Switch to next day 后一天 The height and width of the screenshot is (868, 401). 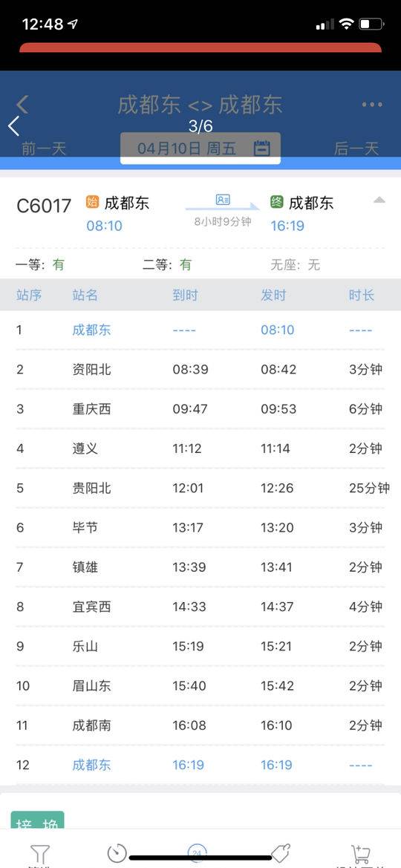[x=356, y=149]
